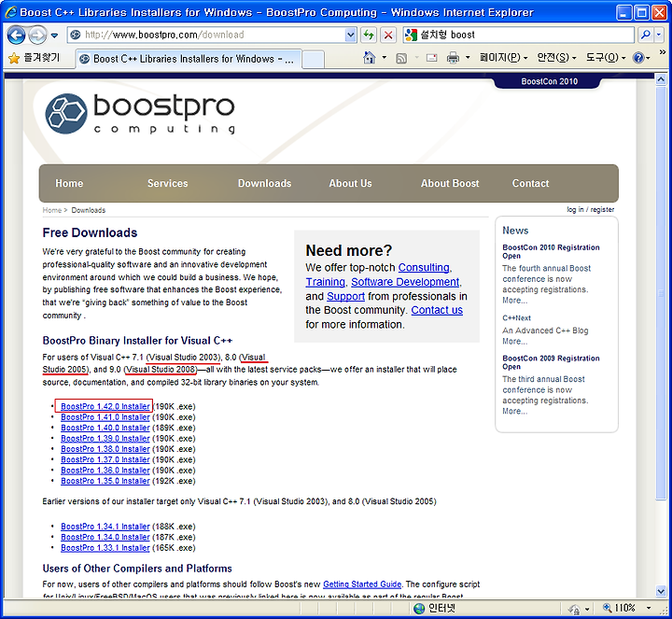Click the status bar protected mode icon

(574, 609)
